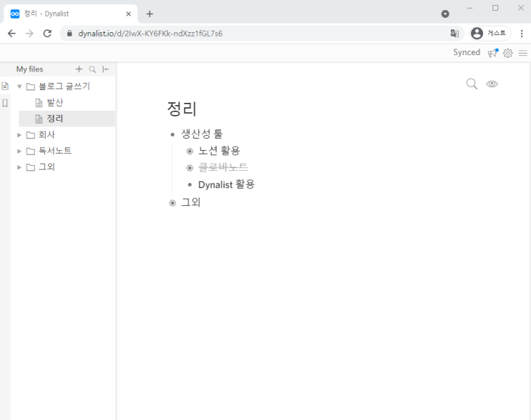Go back with browser back arrow
Screen dimensions: 531x420
point(12,33)
